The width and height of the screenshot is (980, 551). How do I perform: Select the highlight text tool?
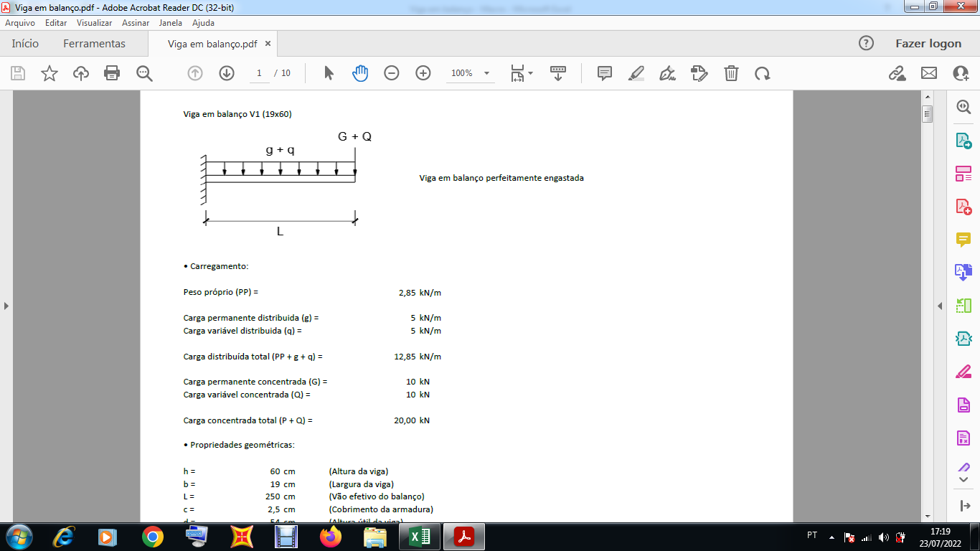636,73
